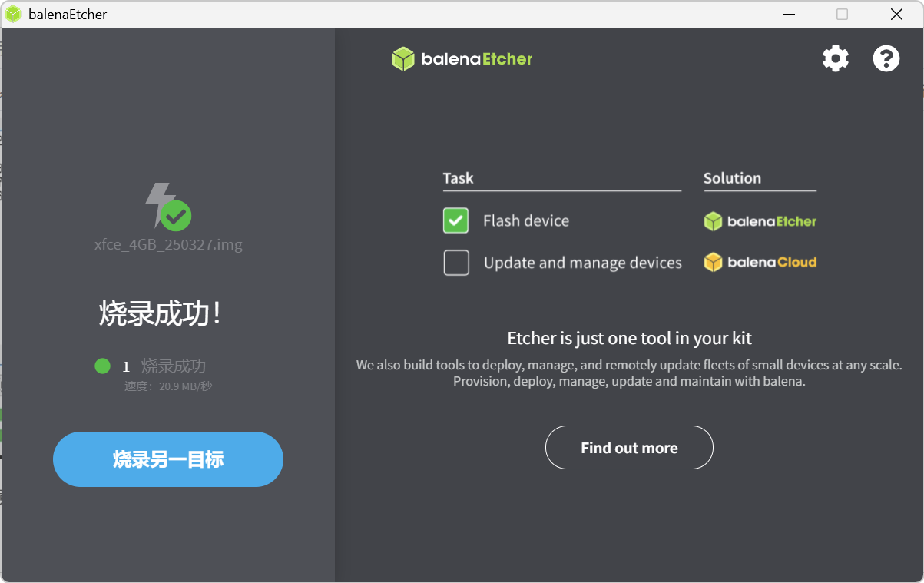
Task: Click 'Etcher is just one tool' heading
Action: [x=630, y=338]
